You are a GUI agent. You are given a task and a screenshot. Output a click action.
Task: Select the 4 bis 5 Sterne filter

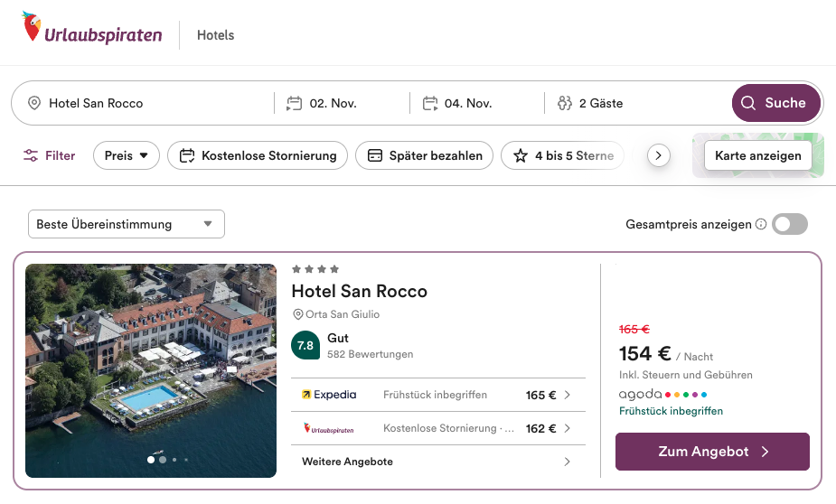562,155
